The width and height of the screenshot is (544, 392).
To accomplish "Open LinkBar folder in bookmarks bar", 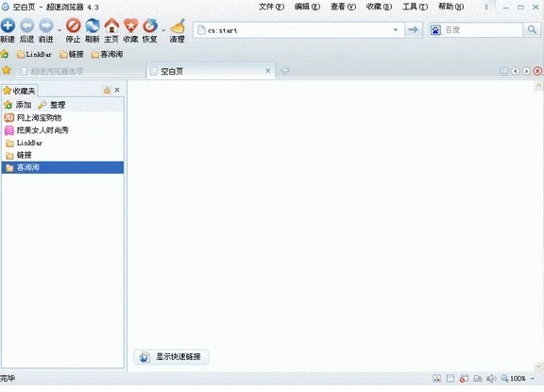I will [x=34, y=54].
